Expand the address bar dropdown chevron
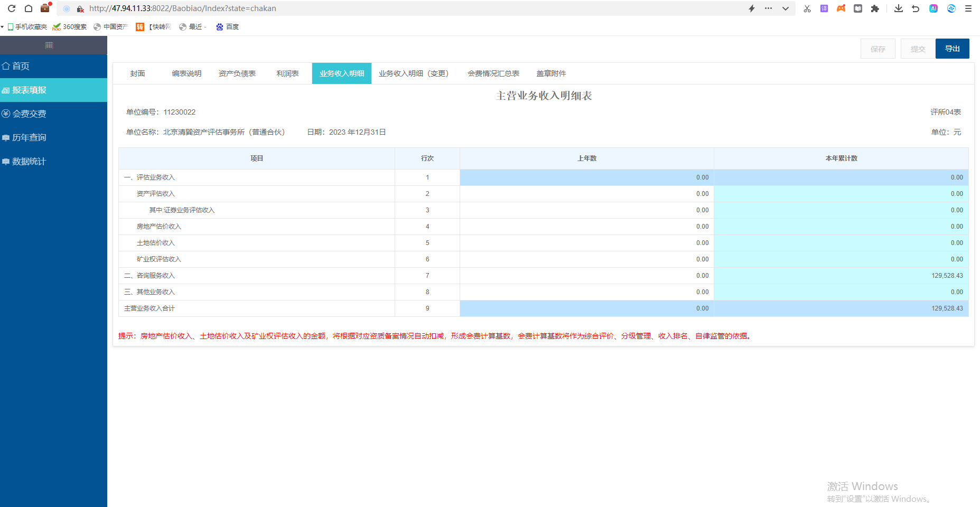Viewport: 980px width, 507px height. (x=786, y=8)
